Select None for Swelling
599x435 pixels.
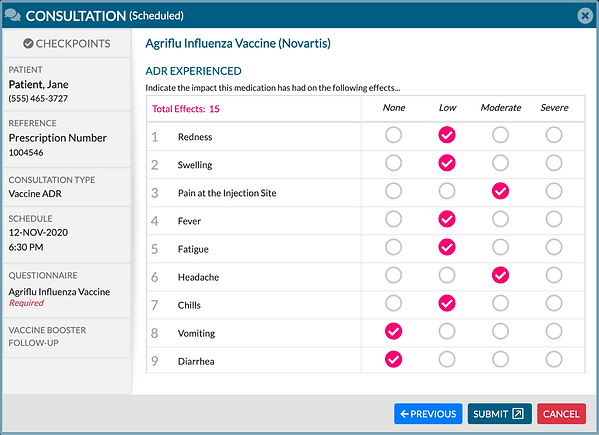point(393,163)
